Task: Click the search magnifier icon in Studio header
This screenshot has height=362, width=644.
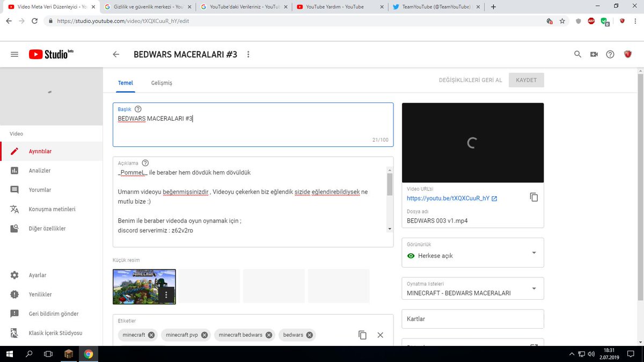Action: 578,54
